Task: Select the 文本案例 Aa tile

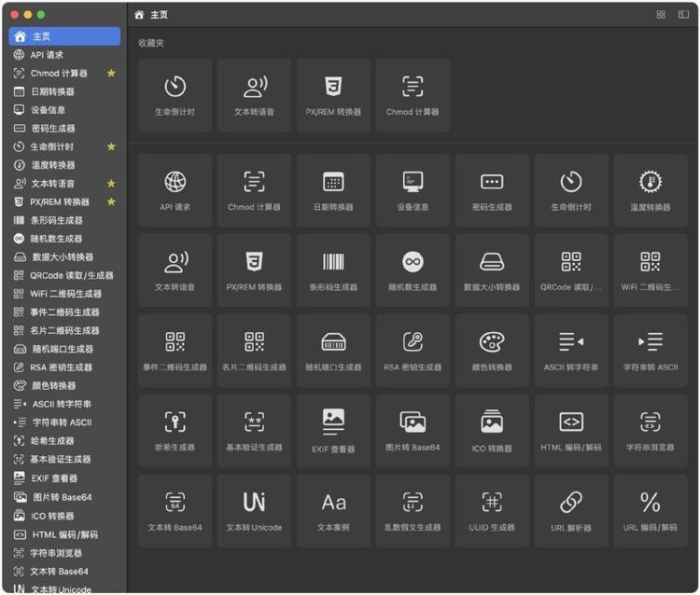Action: tap(333, 509)
